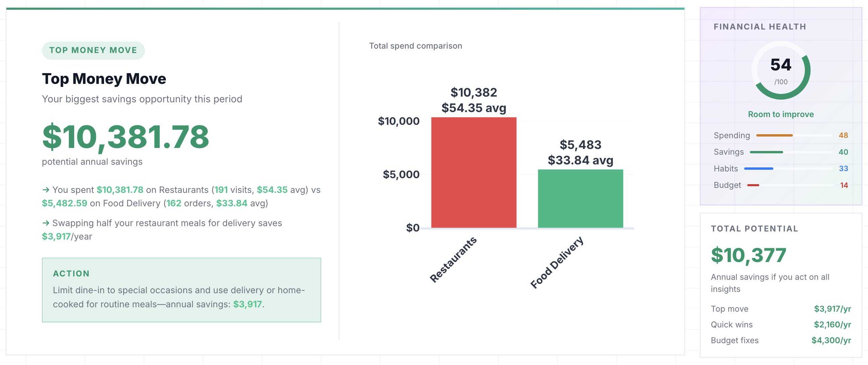Click the Total spend comparison title
Image resolution: width=868 pixels, height=365 pixels.
click(x=416, y=46)
